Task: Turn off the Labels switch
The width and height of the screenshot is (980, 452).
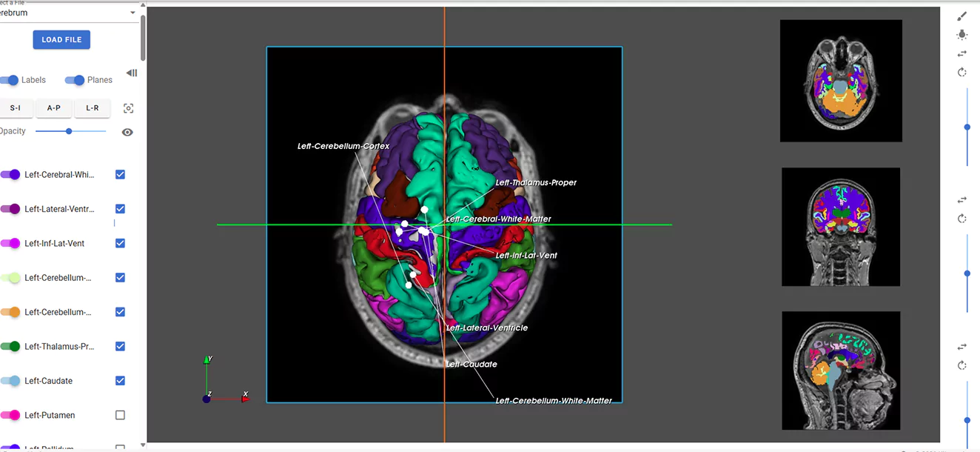Action: coord(10,80)
